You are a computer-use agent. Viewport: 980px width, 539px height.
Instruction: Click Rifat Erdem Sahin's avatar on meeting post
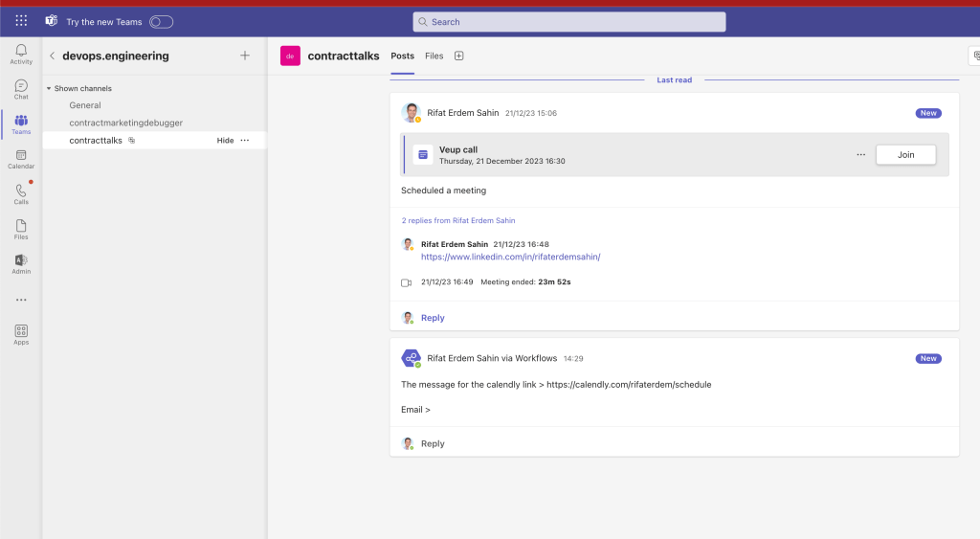point(411,113)
